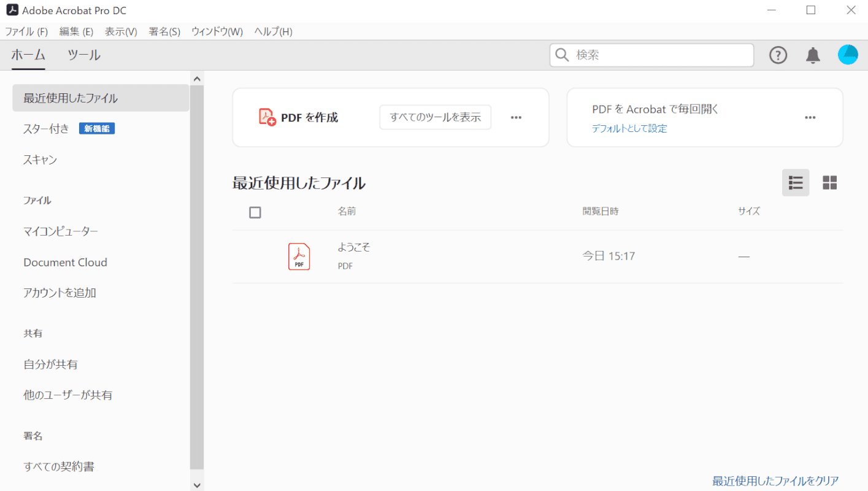Click アカウントを追加 in the sidebar
The width and height of the screenshot is (868, 491).
click(x=60, y=293)
